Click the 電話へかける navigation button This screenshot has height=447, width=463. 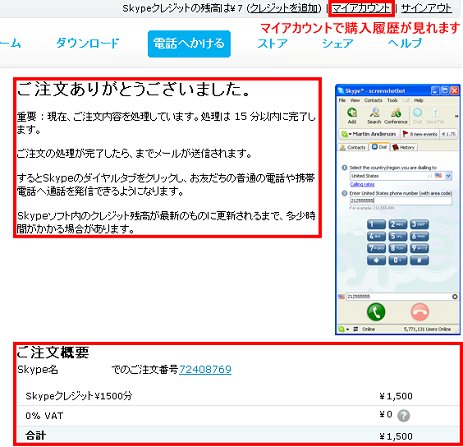189,44
